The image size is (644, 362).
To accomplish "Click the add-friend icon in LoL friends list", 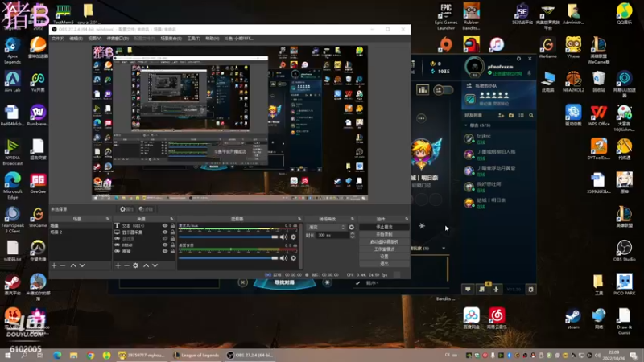I will [x=501, y=116].
